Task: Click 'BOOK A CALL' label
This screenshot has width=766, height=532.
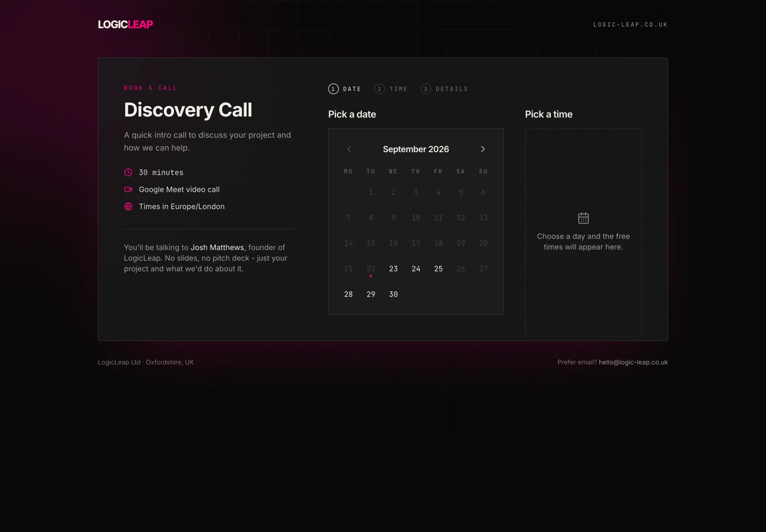Action: click(150, 88)
